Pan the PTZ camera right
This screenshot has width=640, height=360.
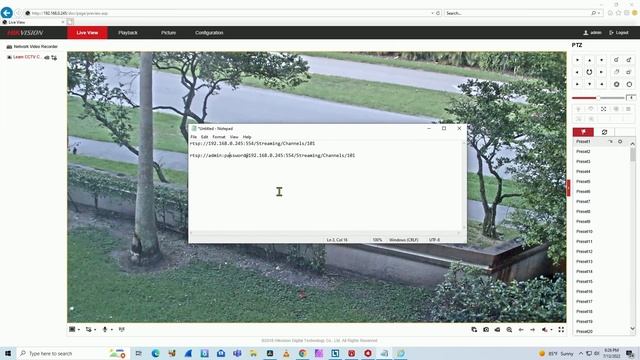pyautogui.click(x=602, y=72)
